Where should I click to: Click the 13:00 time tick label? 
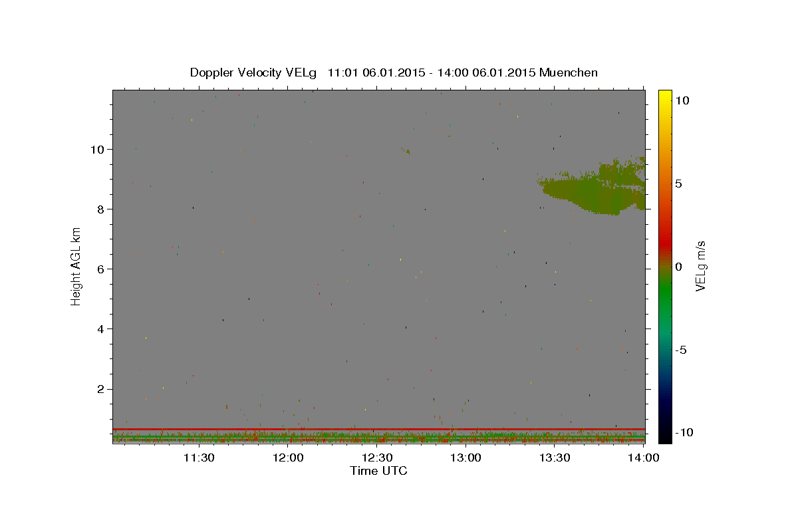click(465, 458)
